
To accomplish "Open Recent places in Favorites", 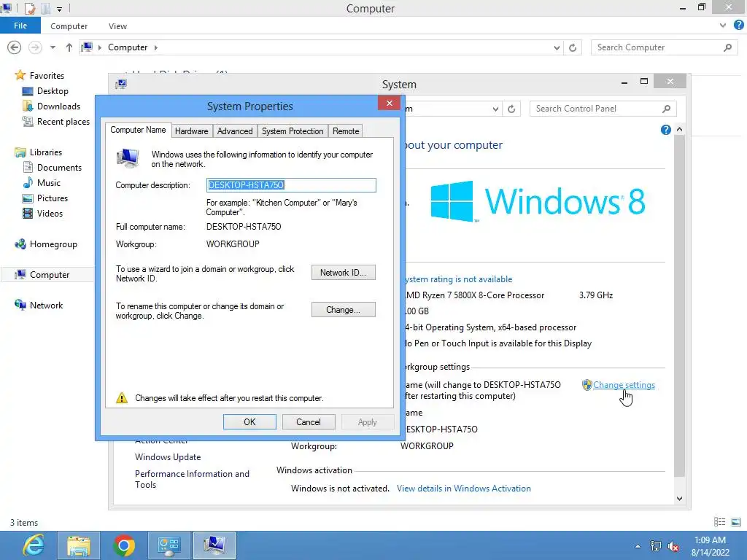I will [63, 122].
